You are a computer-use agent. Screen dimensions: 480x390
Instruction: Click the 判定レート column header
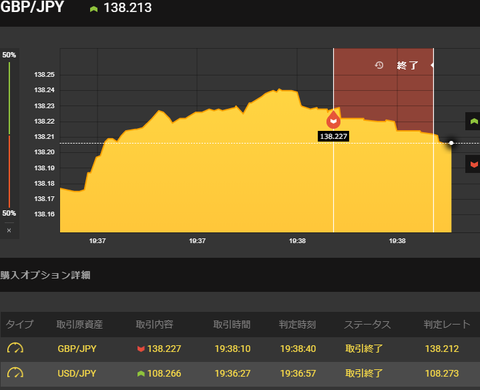click(x=447, y=324)
